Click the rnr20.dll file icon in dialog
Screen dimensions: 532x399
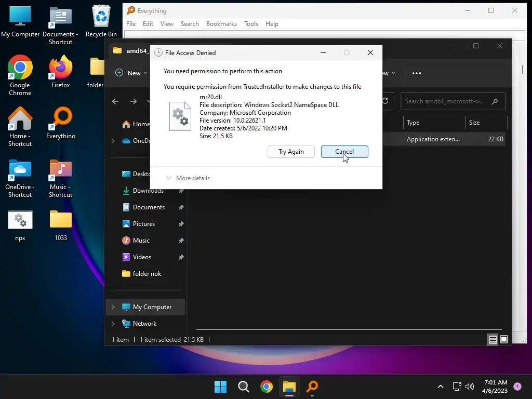pos(180,116)
